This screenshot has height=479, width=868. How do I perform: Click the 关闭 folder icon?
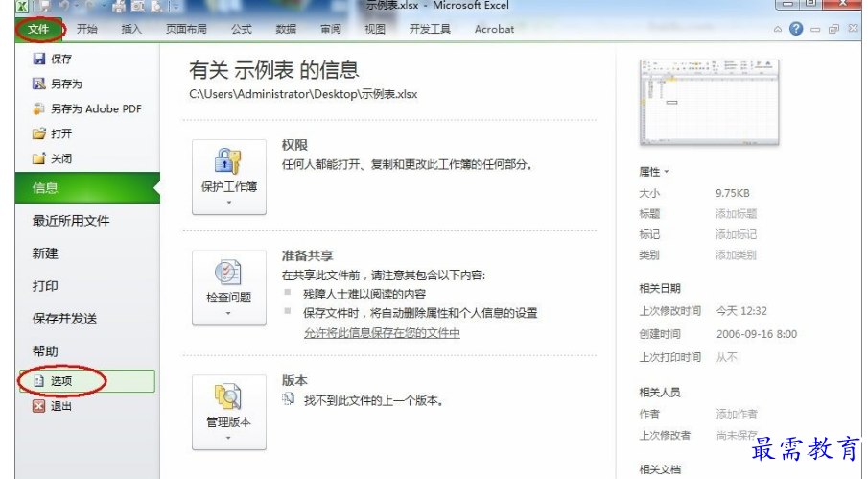[38, 158]
